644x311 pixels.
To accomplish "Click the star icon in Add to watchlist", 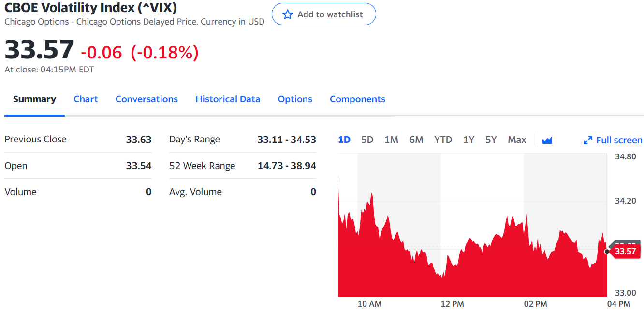I will click(x=288, y=14).
